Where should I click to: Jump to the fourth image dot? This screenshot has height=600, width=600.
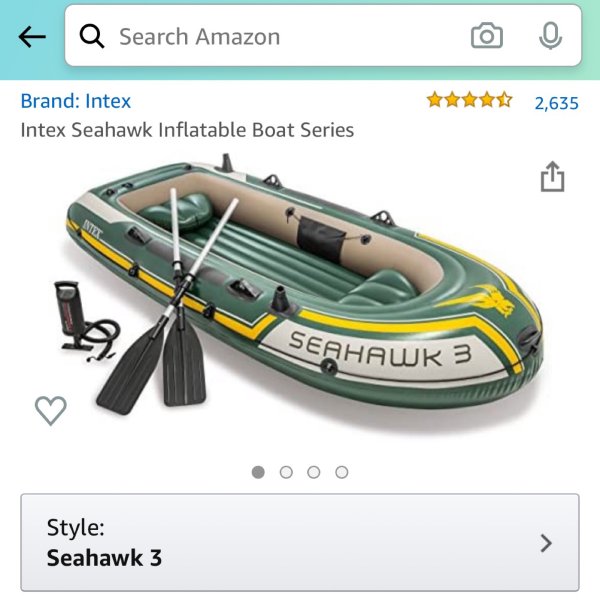342,472
